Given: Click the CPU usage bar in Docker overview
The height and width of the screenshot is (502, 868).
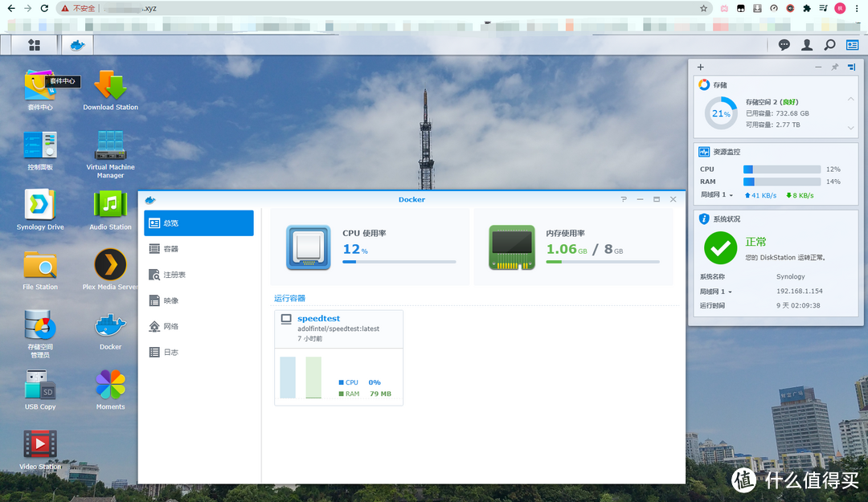Looking at the screenshot, I should (399, 262).
